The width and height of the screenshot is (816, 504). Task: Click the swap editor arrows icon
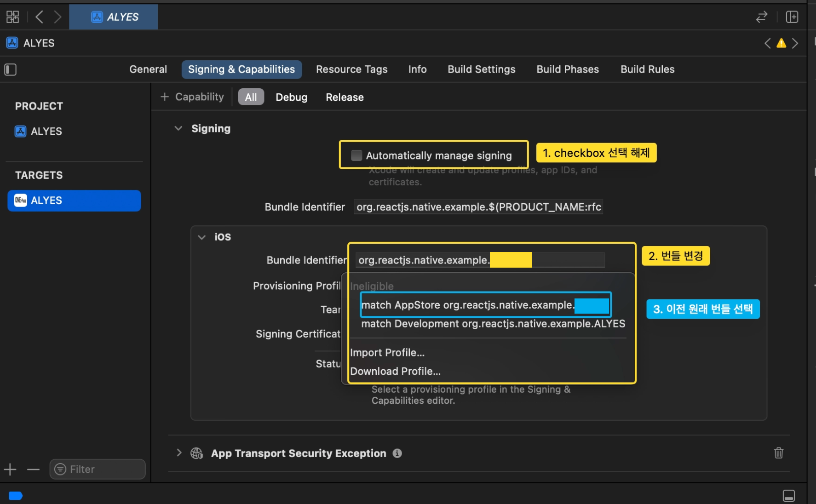[762, 17]
